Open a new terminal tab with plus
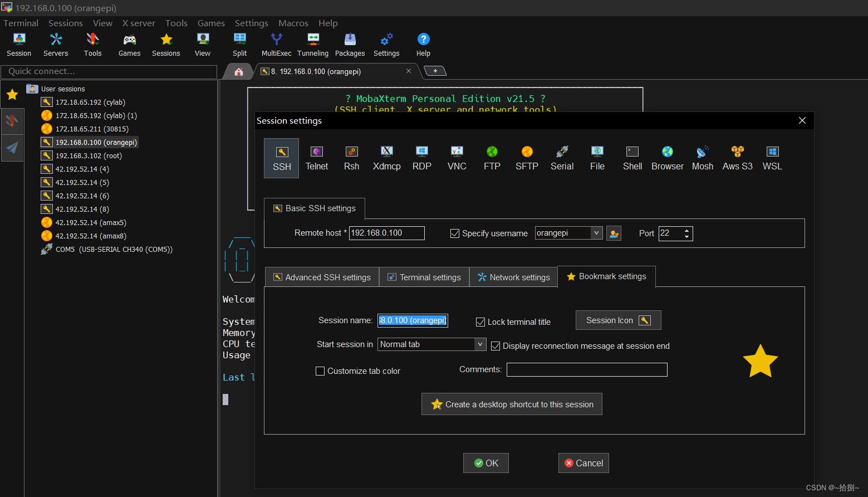Screen dimensions: 868x497 pyautogui.click(x=435, y=71)
